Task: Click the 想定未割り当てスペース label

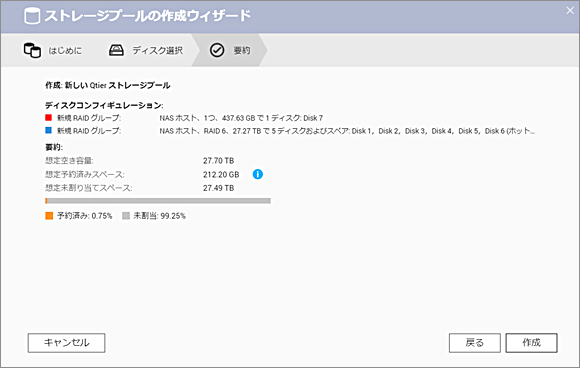Action: point(88,188)
